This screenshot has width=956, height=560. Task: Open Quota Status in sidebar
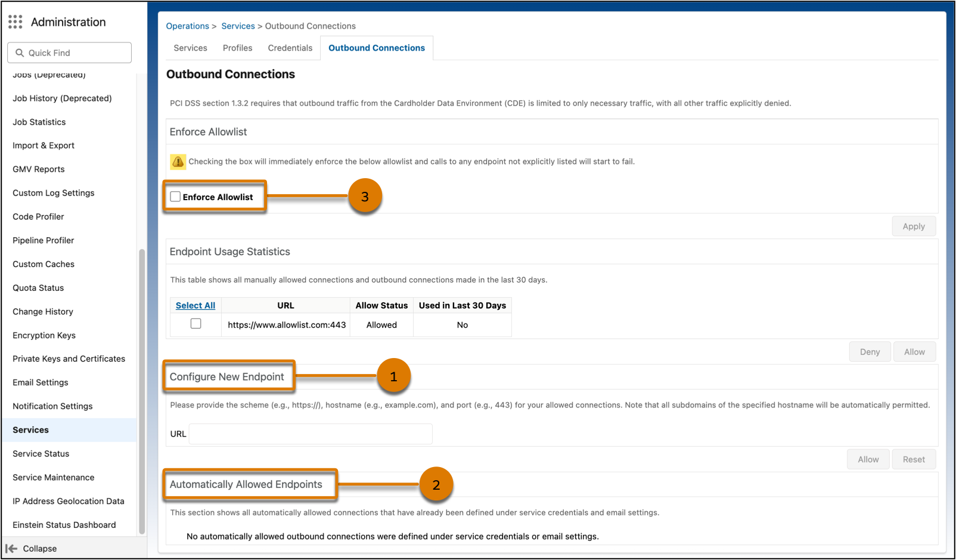pyautogui.click(x=38, y=288)
